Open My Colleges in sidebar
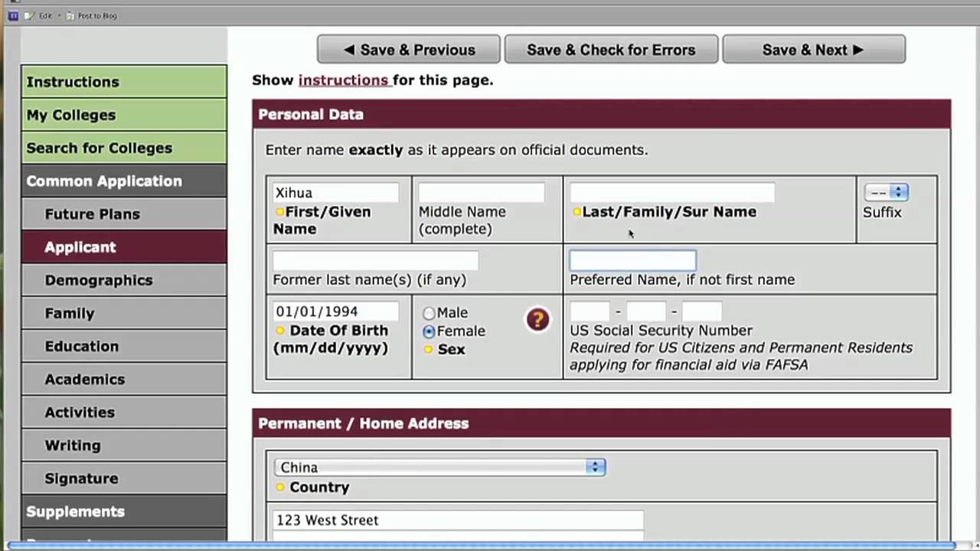Image resolution: width=980 pixels, height=551 pixels. [124, 115]
